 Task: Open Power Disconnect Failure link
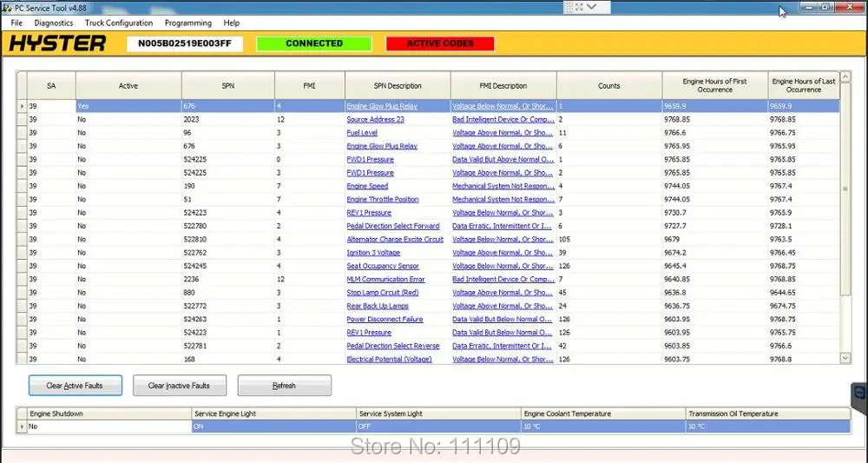click(x=385, y=319)
